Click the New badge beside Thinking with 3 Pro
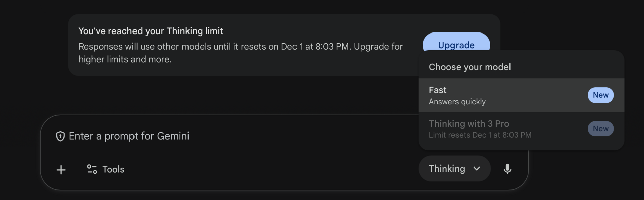The image size is (644, 200). pyautogui.click(x=600, y=129)
